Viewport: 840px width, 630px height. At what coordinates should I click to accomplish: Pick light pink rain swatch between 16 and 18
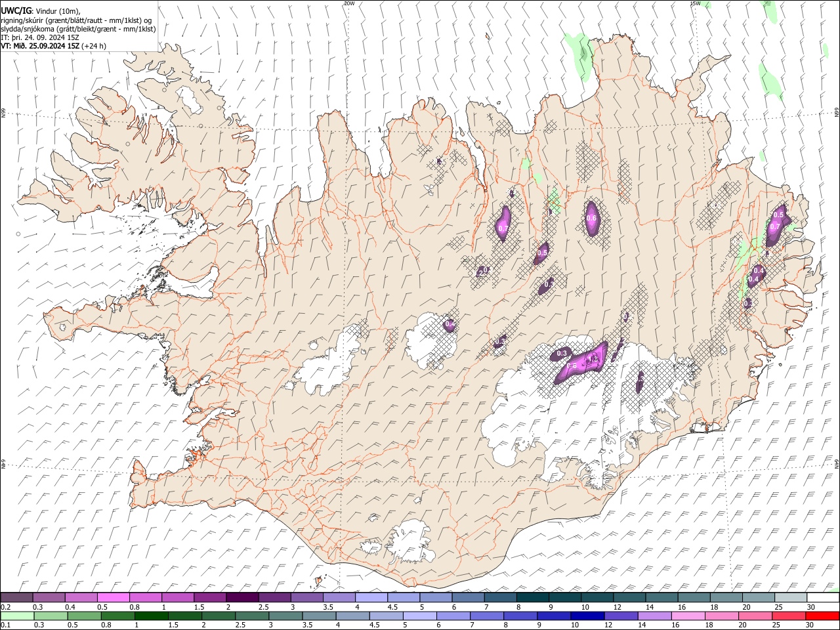click(688, 616)
